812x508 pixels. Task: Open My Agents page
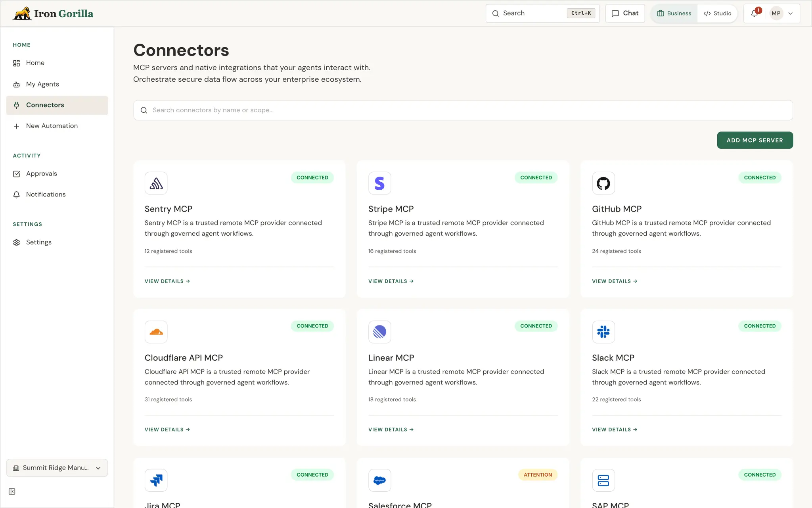57,85
